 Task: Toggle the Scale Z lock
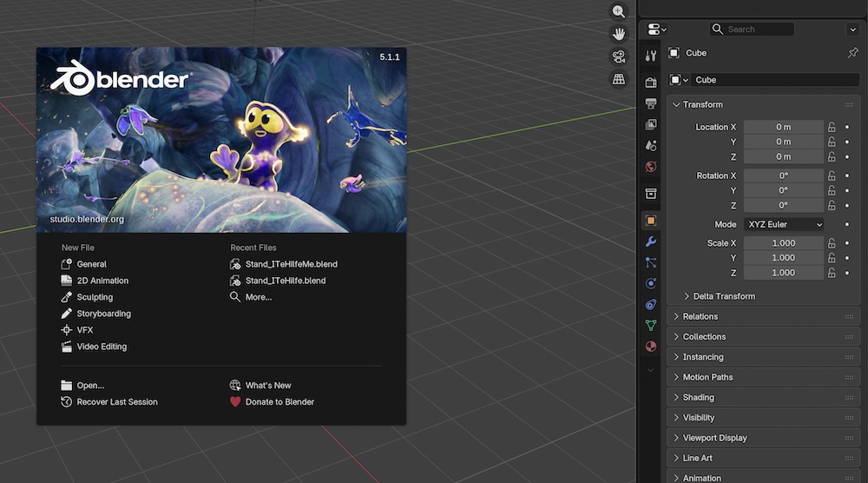[x=832, y=273]
